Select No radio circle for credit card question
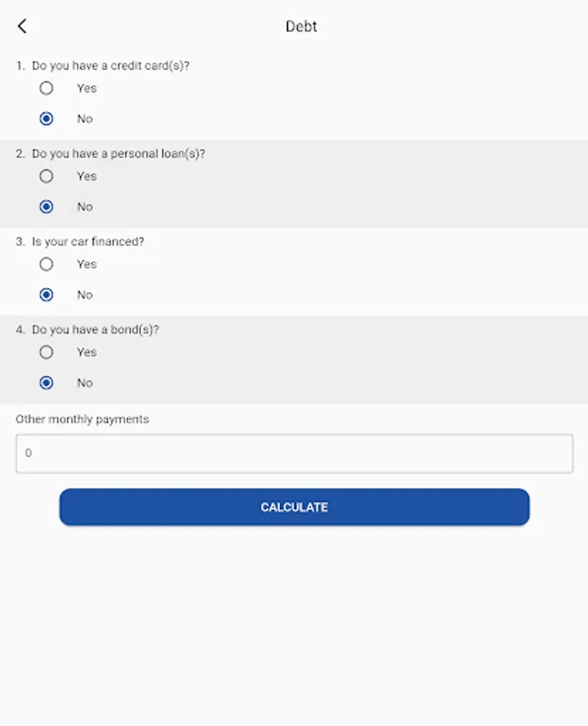This screenshot has height=726, width=588. click(47, 119)
